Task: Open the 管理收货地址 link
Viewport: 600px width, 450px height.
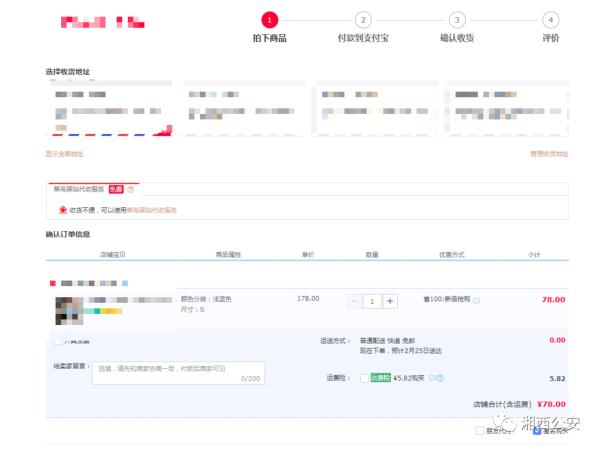Action: (x=548, y=154)
